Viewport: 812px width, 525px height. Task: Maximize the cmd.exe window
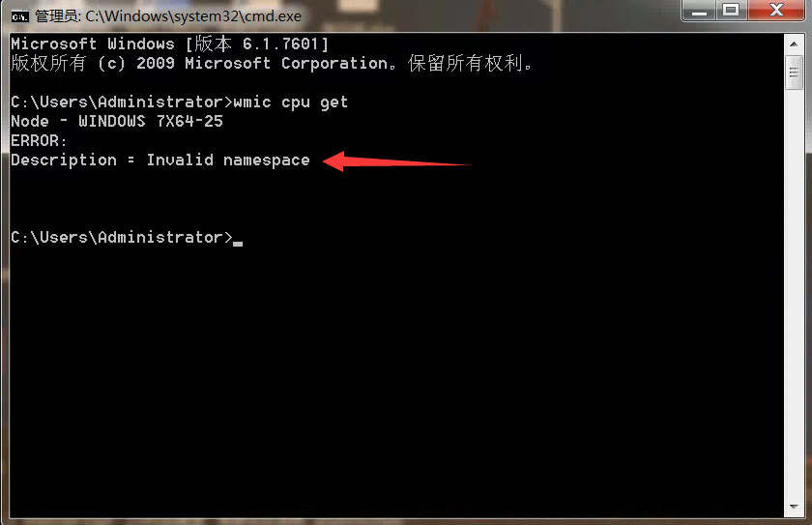pos(731,11)
